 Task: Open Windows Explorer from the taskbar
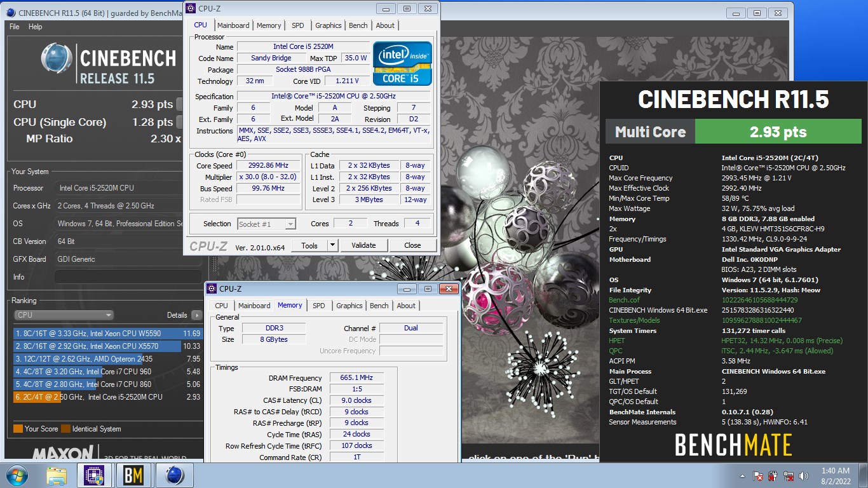(57, 475)
